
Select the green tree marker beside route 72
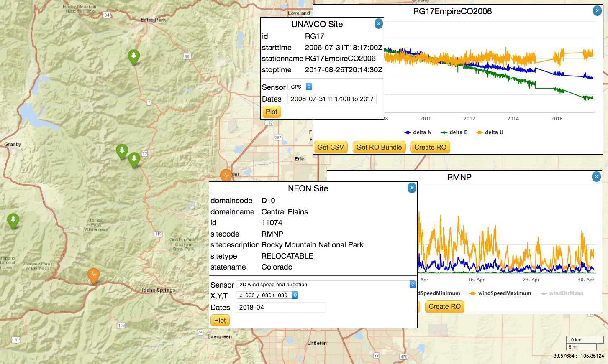click(x=134, y=159)
